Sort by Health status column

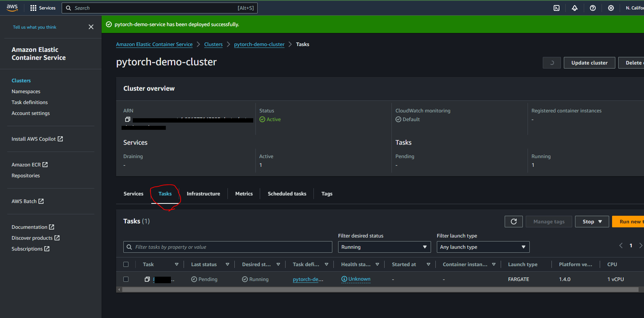pos(377,264)
